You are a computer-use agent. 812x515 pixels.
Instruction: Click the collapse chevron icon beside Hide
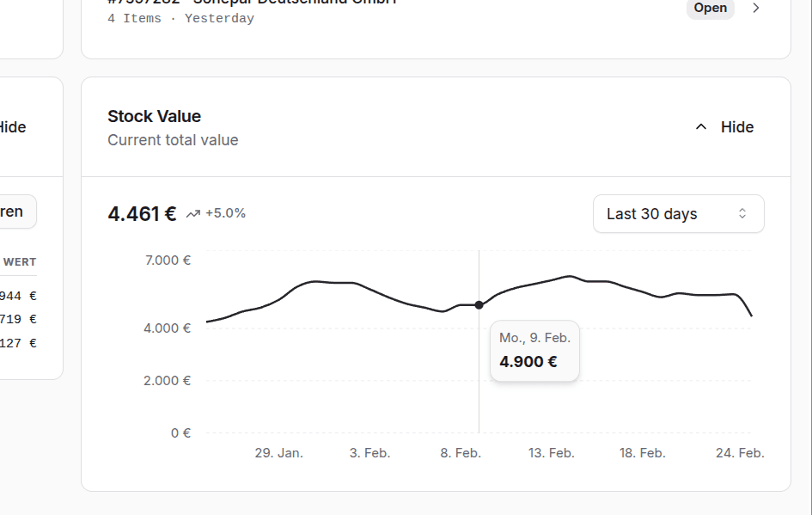700,126
